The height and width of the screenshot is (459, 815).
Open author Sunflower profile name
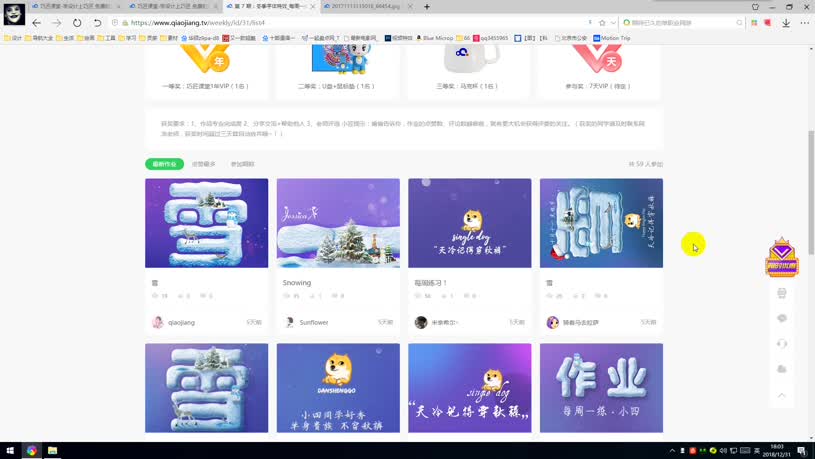pos(314,322)
